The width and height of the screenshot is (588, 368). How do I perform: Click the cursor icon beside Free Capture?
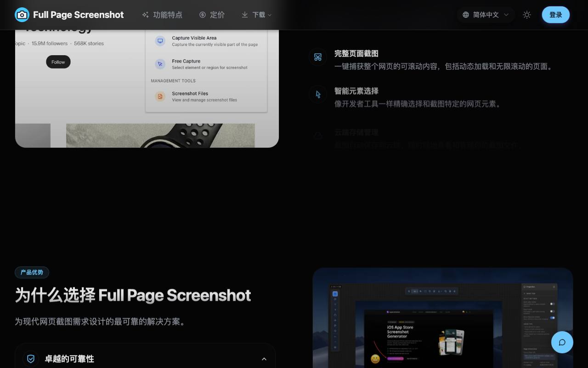160,64
